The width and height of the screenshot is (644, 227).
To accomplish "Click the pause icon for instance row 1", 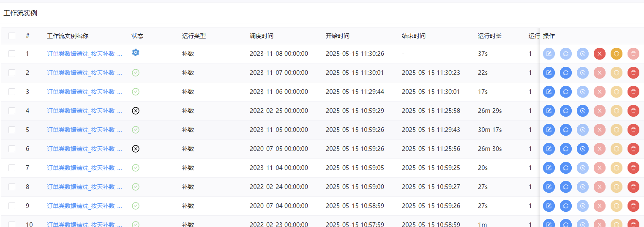I will 616,54.
